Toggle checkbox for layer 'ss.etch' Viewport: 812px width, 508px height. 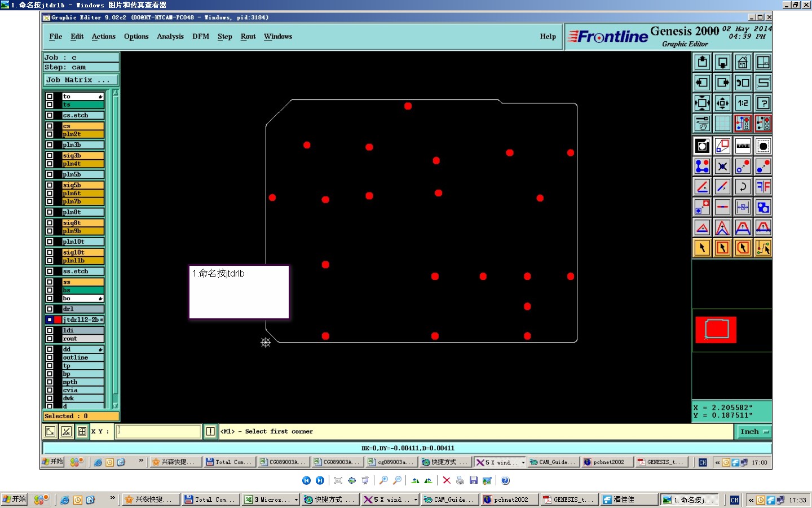[x=50, y=271]
